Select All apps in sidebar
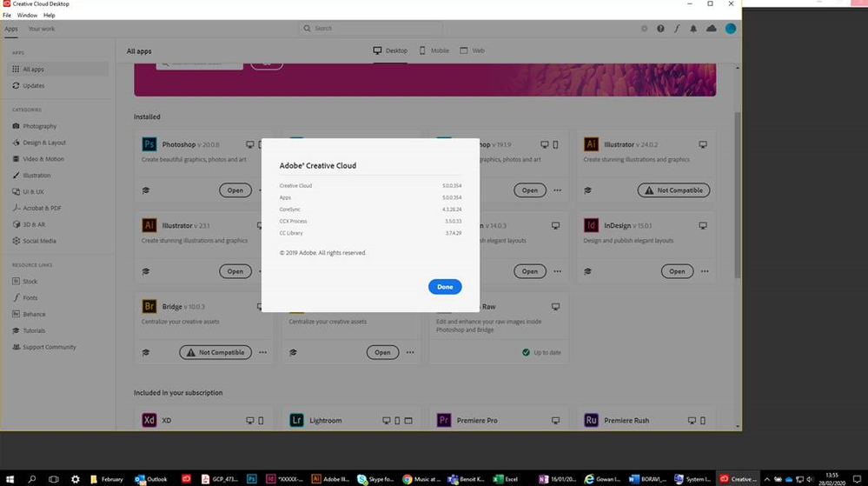The width and height of the screenshot is (868, 486). tap(58, 69)
